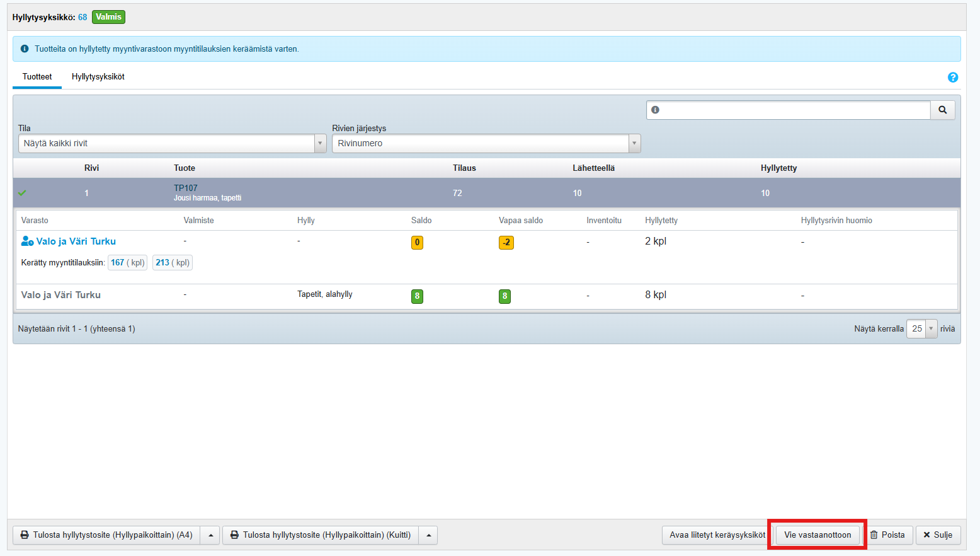Focus the search input field
The image size is (980, 556).
pos(795,110)
